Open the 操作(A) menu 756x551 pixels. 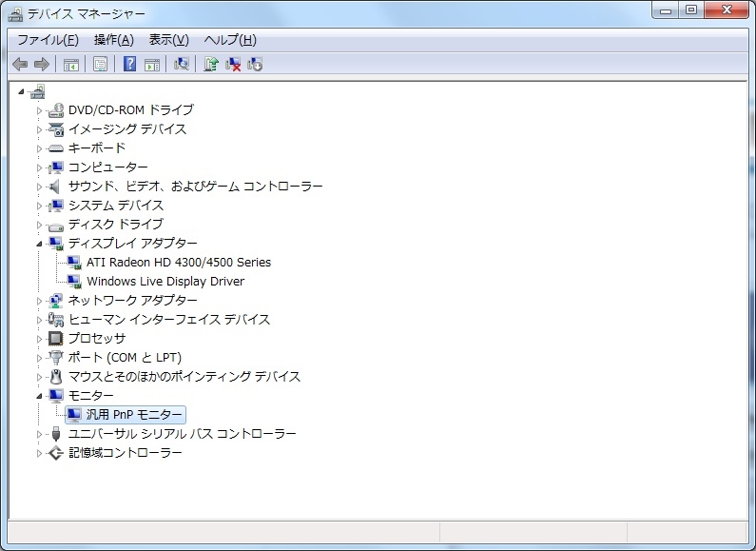pos(114,40)
